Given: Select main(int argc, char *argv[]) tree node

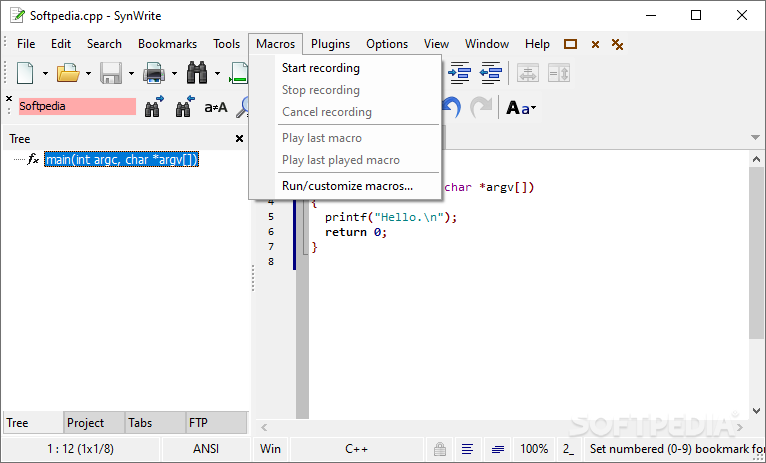Looking at the screenshot, I should 121,159.
